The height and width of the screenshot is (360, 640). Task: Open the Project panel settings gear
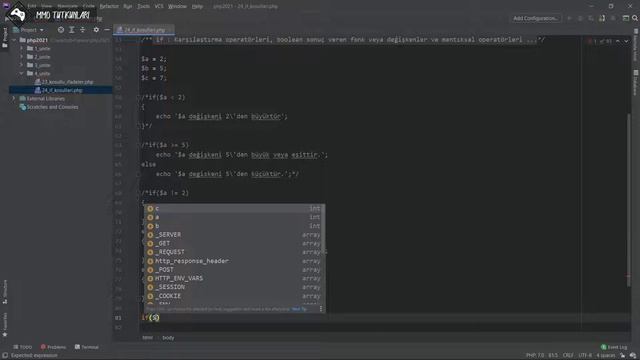(96, 30)
